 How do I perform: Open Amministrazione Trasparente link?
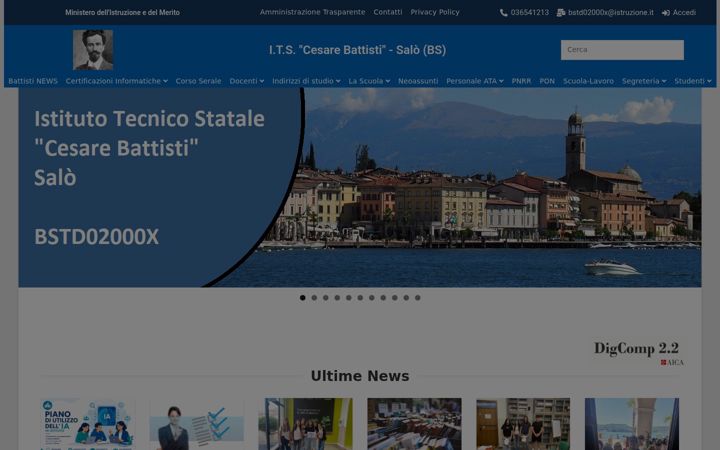click(x=312, y=12)
